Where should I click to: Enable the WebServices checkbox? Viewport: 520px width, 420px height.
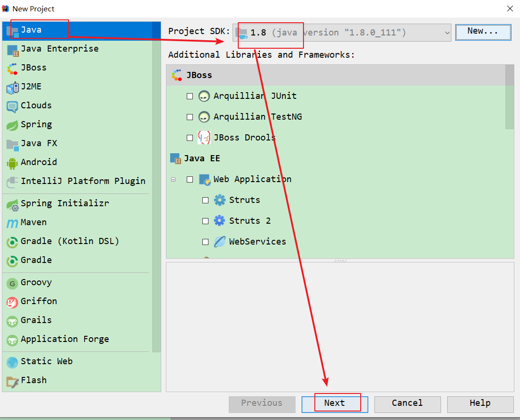coord(205,242)
